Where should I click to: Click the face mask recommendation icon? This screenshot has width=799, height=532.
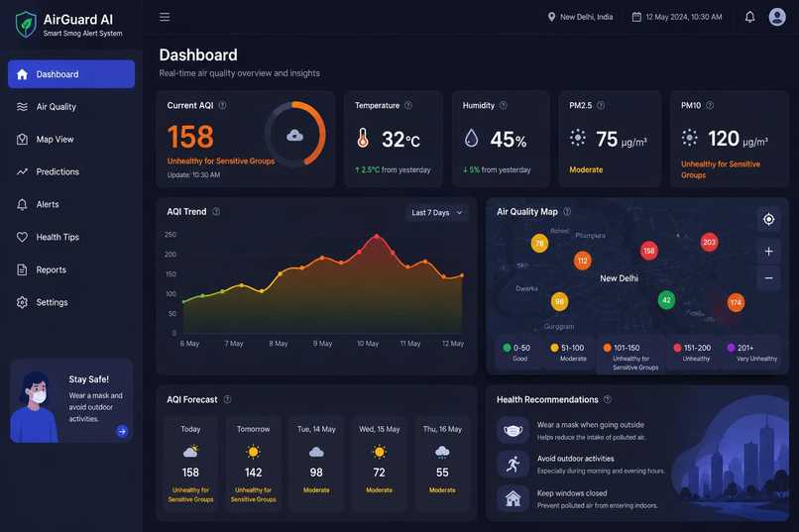tap(513, 430)
